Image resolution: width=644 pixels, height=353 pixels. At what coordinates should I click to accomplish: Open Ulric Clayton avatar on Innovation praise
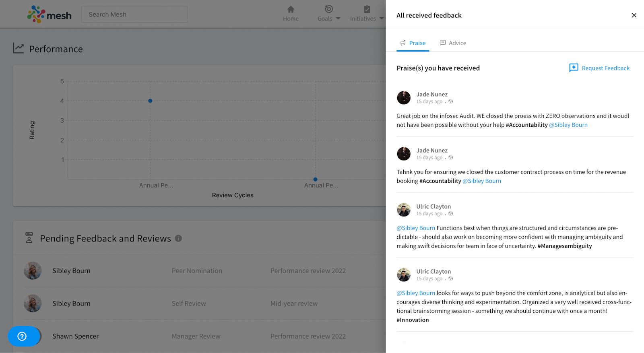pyautogui.click(x=404, y=275)
